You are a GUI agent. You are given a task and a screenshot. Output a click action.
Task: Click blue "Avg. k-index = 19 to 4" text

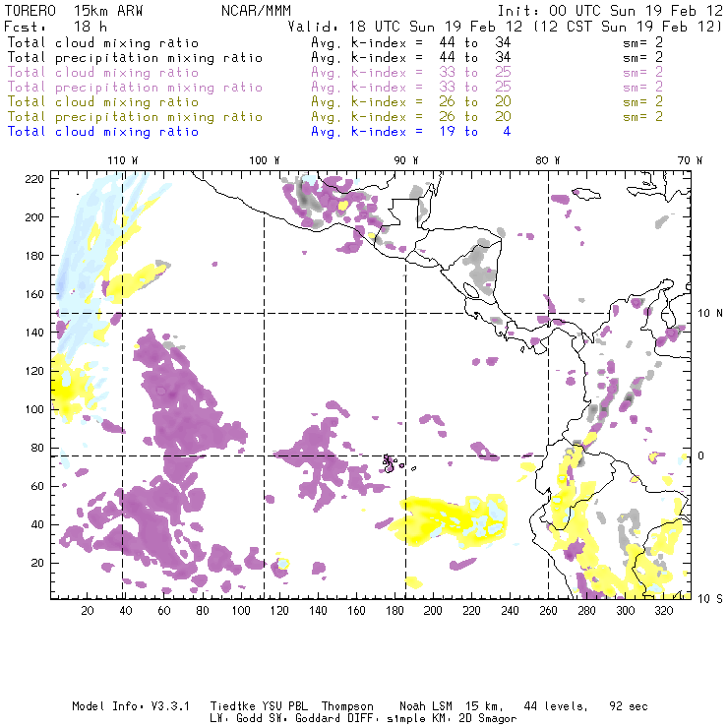tap(411, 132)
